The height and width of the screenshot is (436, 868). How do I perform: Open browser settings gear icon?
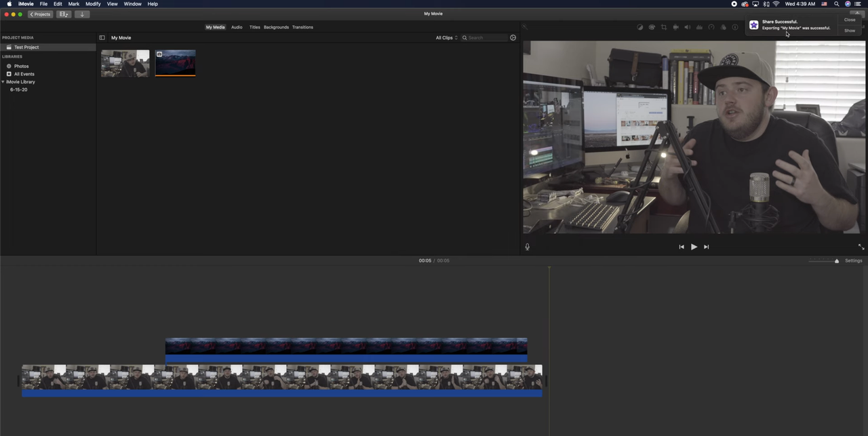pyautogui.click(x=513, y=38)
